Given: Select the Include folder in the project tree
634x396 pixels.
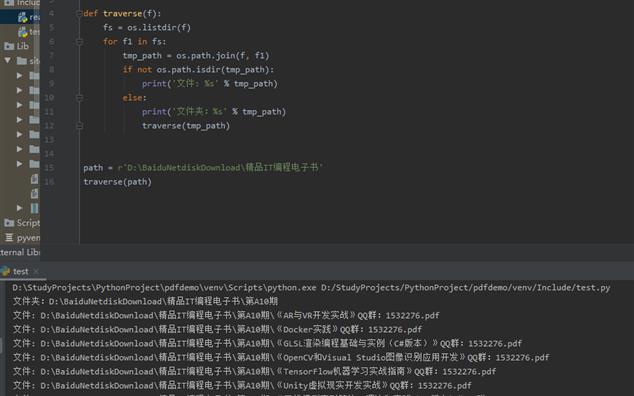Looking at the screenshot, I should pyautogui.click(x=22, y=3).
